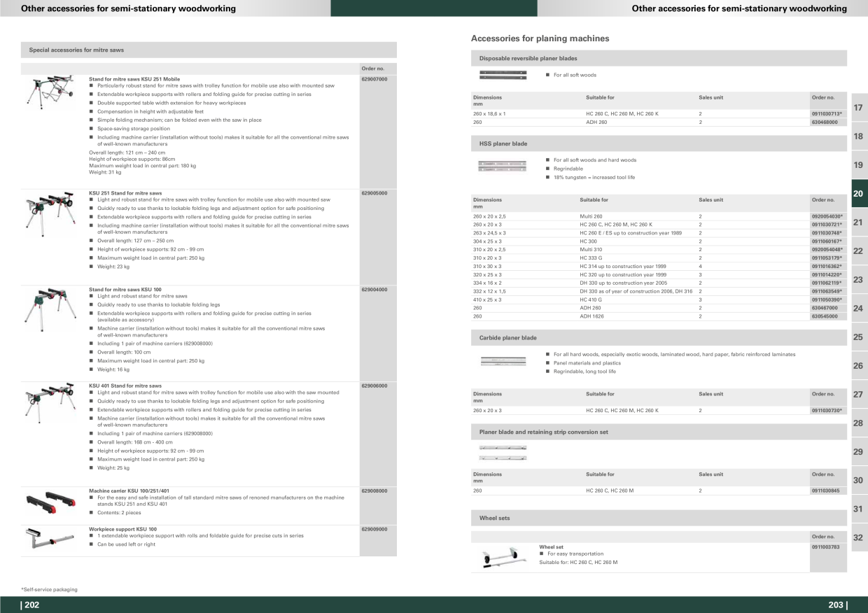Image resolution: width=868 pixels, height=613 pixels.
Task: Select order number 0920054030* for Multi 260
Action: pos(827,216)
